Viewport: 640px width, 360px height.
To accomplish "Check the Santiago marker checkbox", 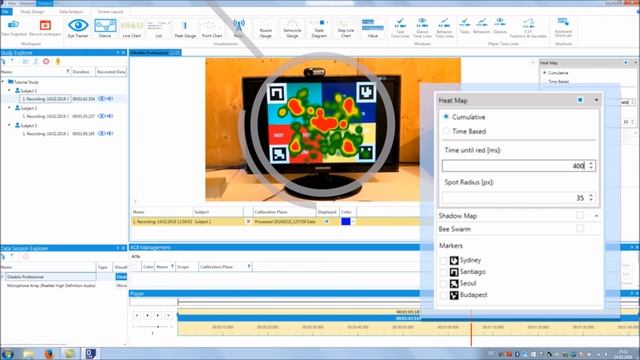I will pos(444,272).
